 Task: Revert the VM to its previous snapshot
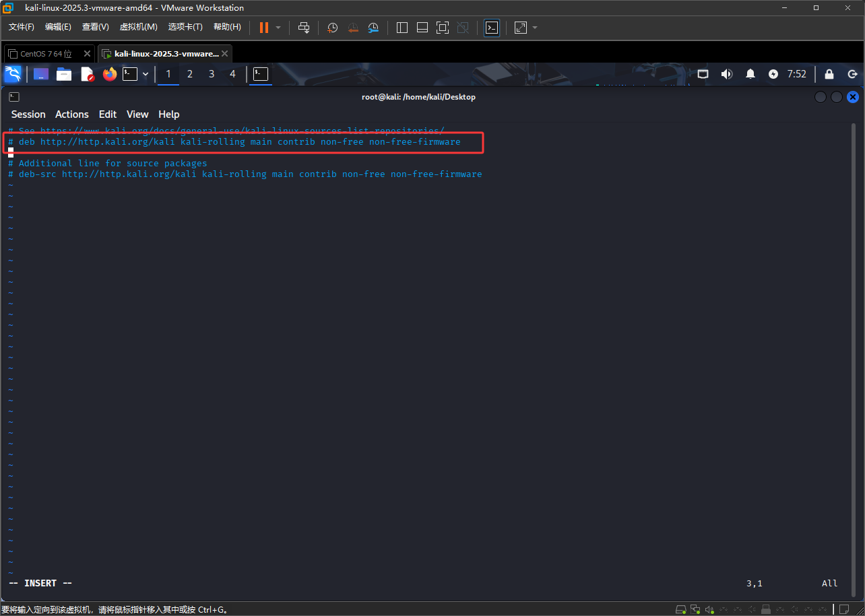(x=353, y=28)
